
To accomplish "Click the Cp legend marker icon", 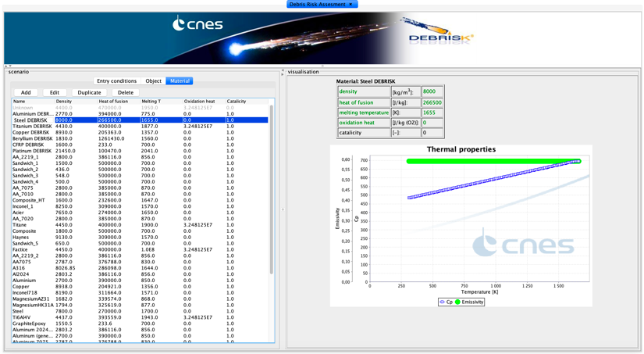I will pos(443,302).
